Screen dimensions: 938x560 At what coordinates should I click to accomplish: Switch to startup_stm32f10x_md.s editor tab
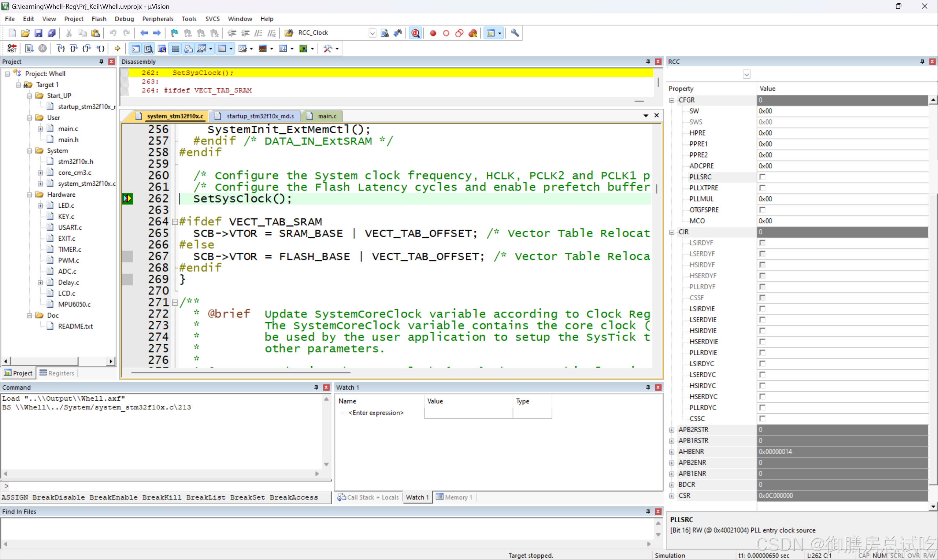pos(260,116)
